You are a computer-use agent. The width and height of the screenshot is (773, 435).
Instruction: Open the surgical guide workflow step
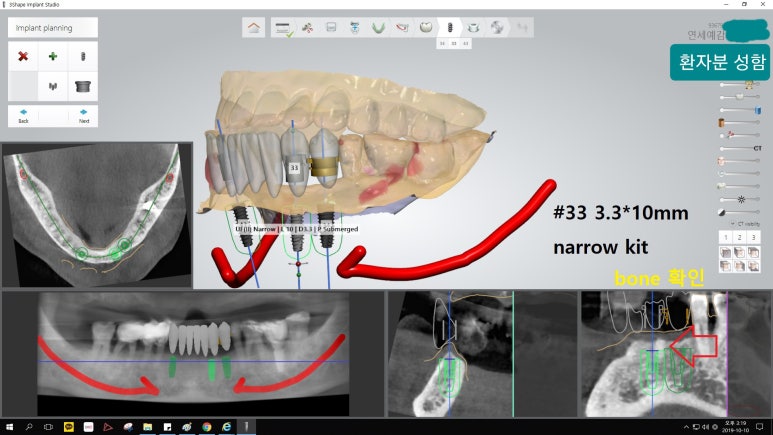(473, 27)
